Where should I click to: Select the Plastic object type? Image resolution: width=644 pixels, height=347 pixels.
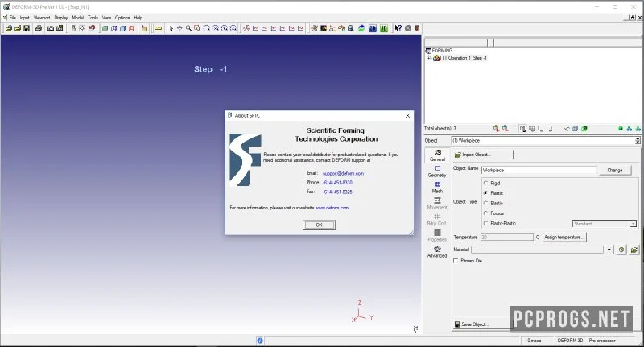click(x=486, y=193)
